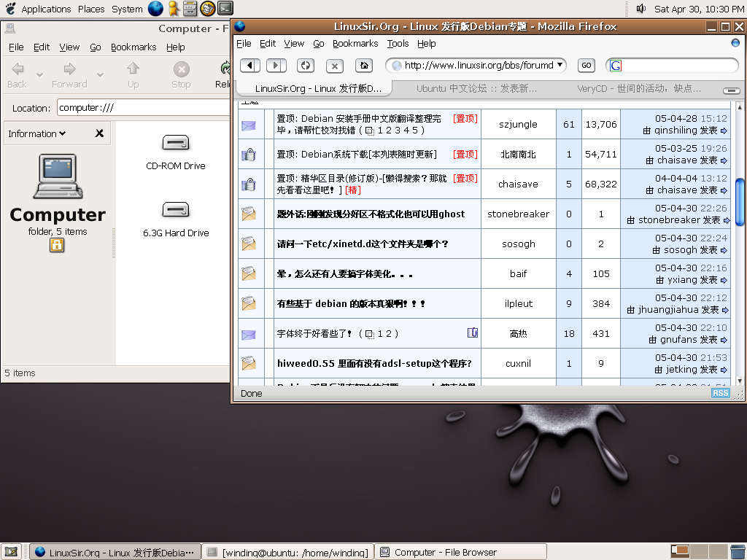Click the GNOME foot Applications icon
The image size is (747, 560).
pos(10,9)
